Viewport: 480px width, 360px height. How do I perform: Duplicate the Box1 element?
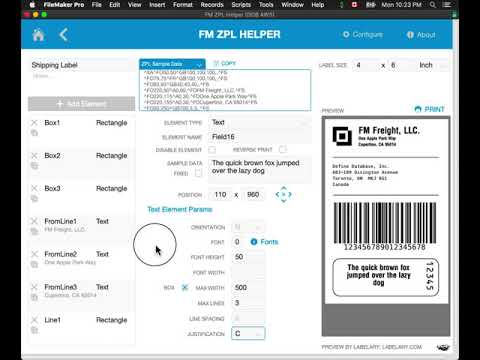point(34,133)
